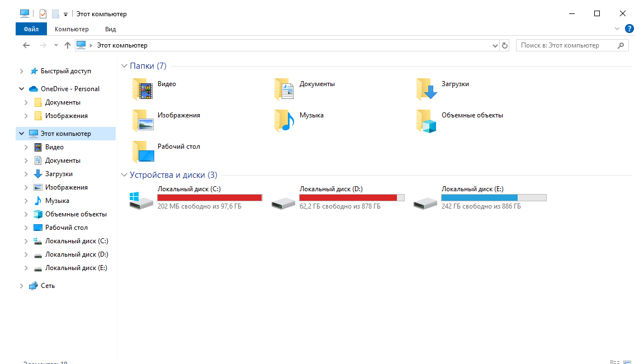644x364 pixels.
Task: Collapse the Устройства и диски group
Action: tap(124, 175)
